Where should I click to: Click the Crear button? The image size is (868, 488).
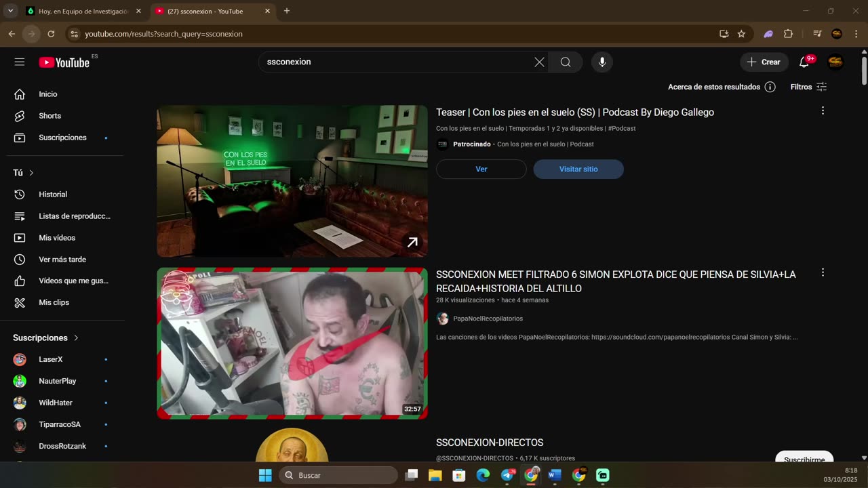point(764,62)
